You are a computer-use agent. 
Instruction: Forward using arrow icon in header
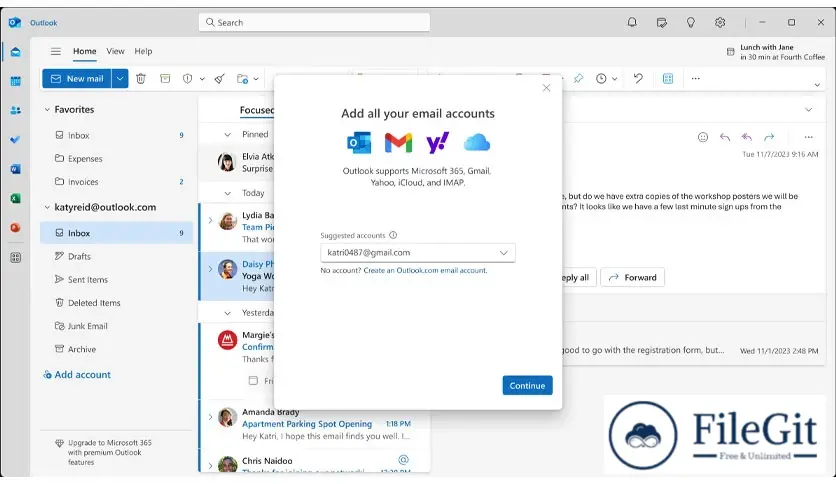coord(769,137)
